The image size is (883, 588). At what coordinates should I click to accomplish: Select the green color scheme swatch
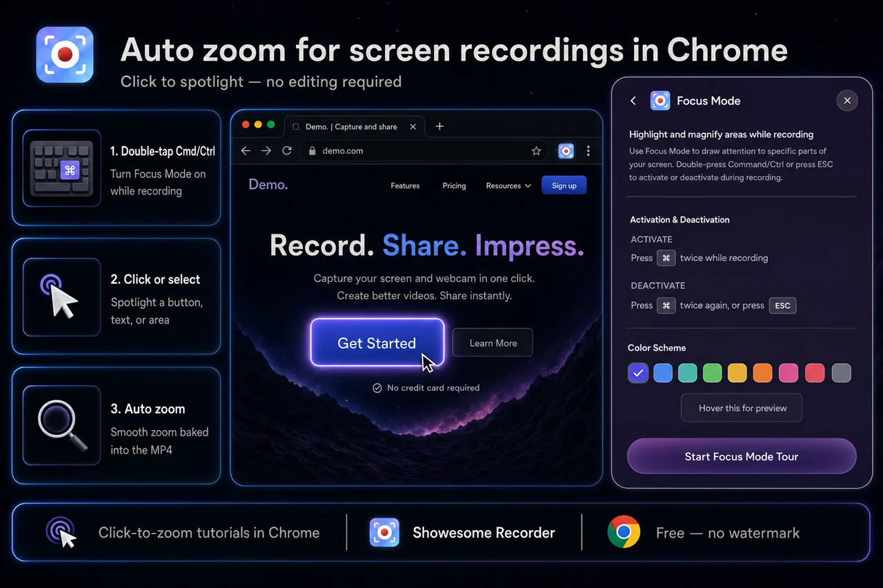(x=713, y=373)
